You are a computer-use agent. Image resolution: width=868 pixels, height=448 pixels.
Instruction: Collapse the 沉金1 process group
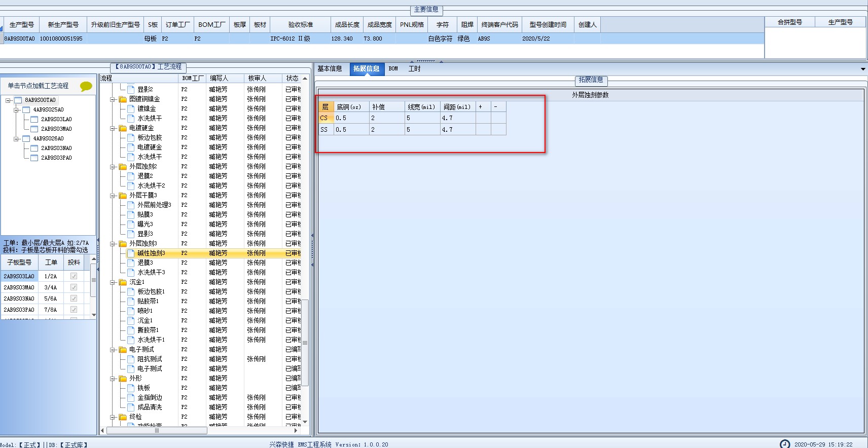pyautogui.click(x=113, y=282)
